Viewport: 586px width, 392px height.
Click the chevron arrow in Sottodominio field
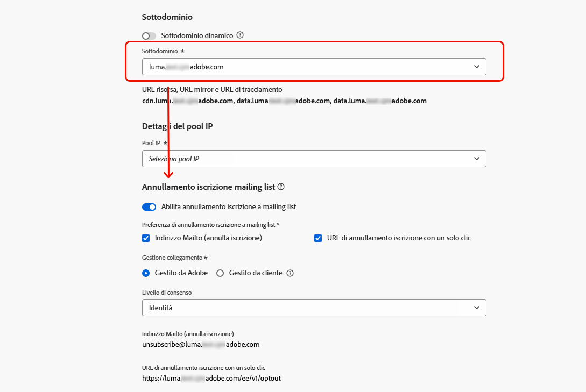tap(477, 67)
